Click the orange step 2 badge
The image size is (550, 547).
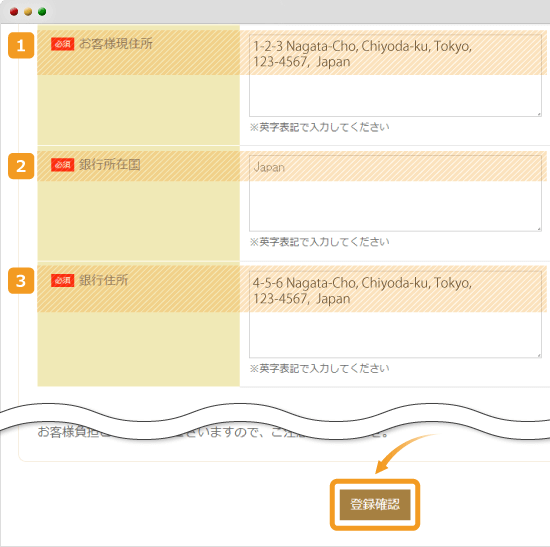tap(21, 166)
